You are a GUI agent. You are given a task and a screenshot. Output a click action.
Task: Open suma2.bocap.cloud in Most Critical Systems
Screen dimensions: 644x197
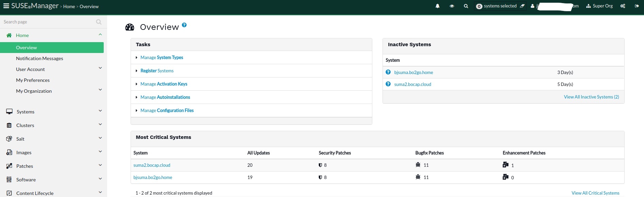tap(152, 165)
